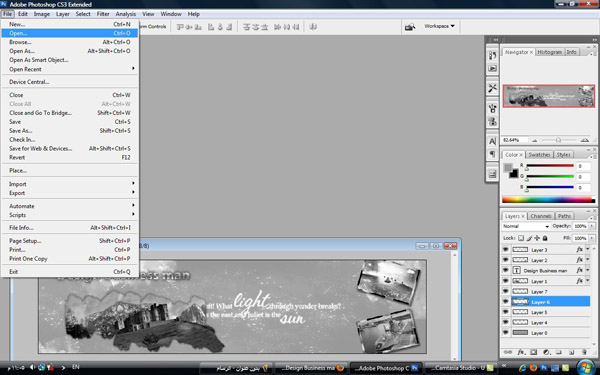Open the Filter menu
The height and width of the screenshot is (375, 600).
103,14
